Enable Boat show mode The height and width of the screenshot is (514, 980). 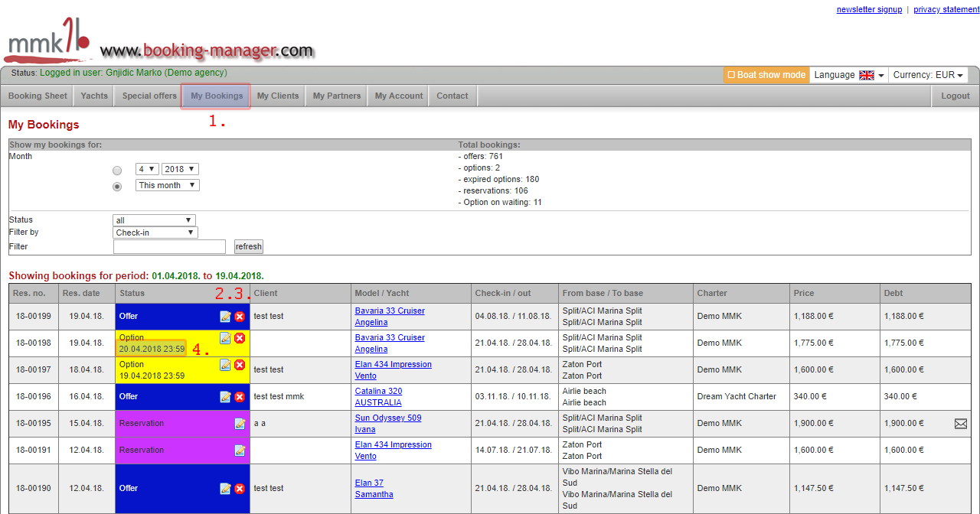coord(765,75)
